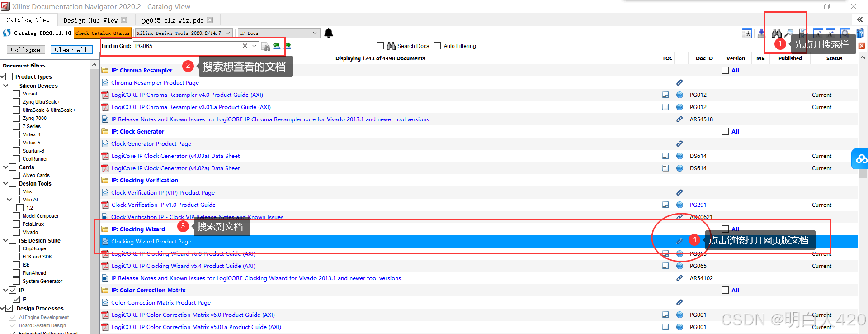Click the magnifying glass search icon
The width and height of the screenshot is (868, 334).
coord(788,33)
